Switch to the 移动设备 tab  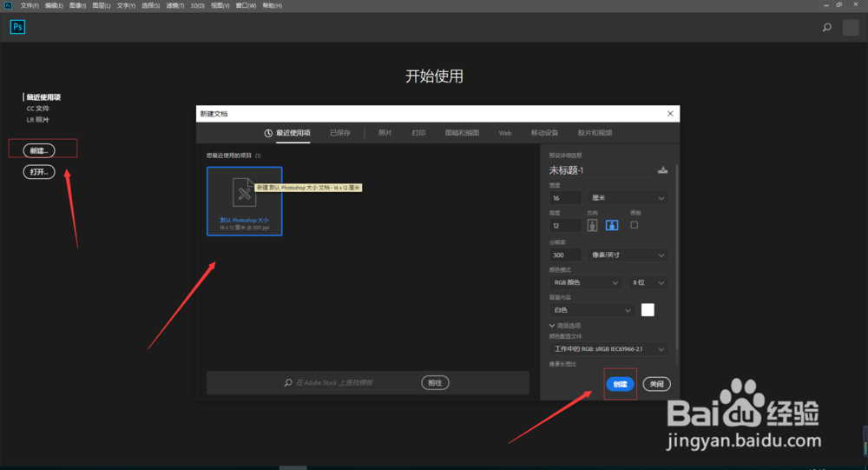coord(545,133)
